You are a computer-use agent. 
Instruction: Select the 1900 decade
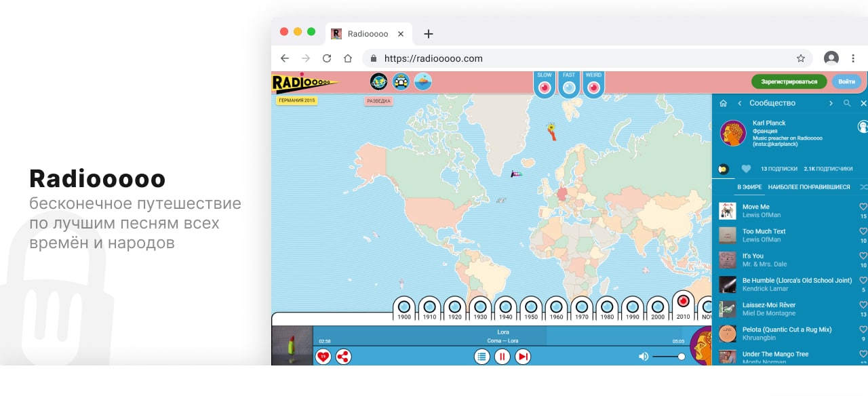404,309
